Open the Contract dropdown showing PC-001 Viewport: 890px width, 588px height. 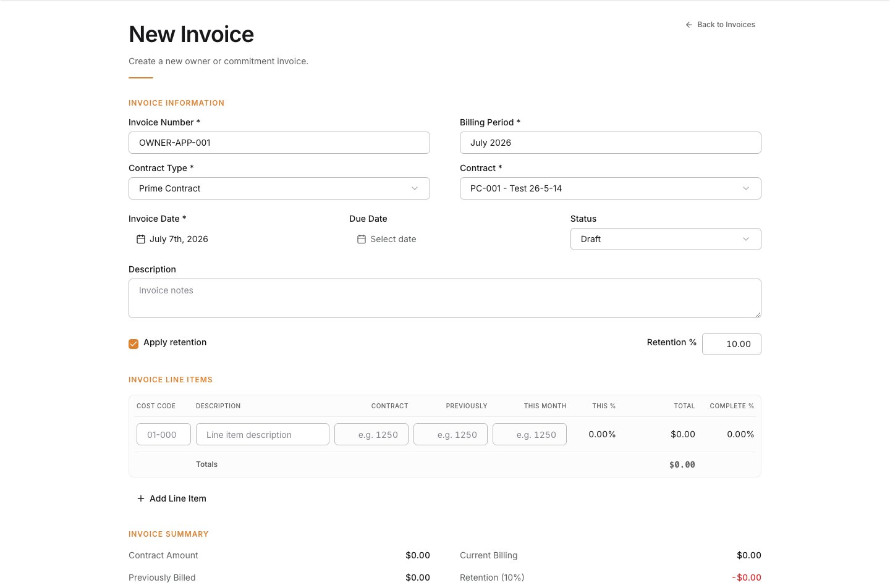coord(611,188)
